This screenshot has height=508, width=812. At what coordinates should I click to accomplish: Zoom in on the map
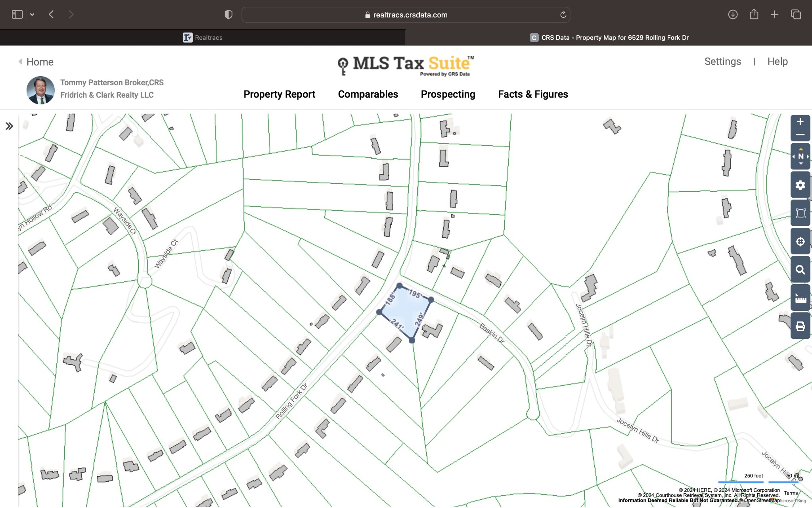tap(800, 122)
